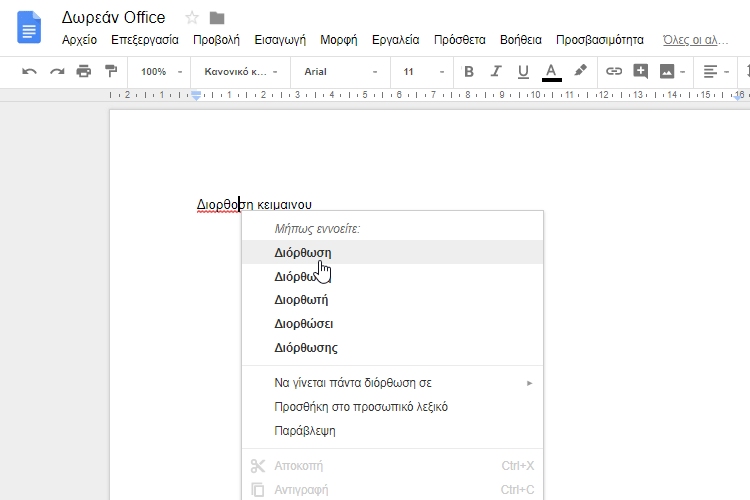
Task: Add a comment using toolbar icon
Action: [641, 72]
